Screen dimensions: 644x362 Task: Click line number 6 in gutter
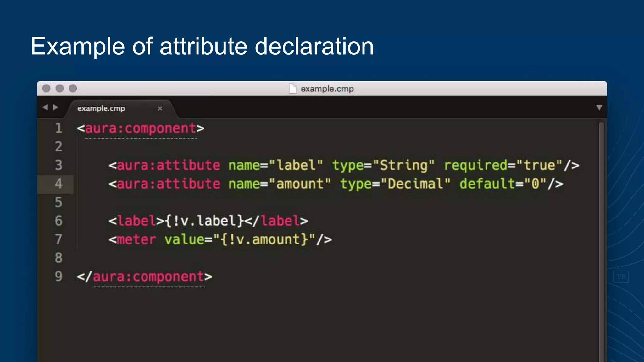pyautogui.click(x=58, y=221)
